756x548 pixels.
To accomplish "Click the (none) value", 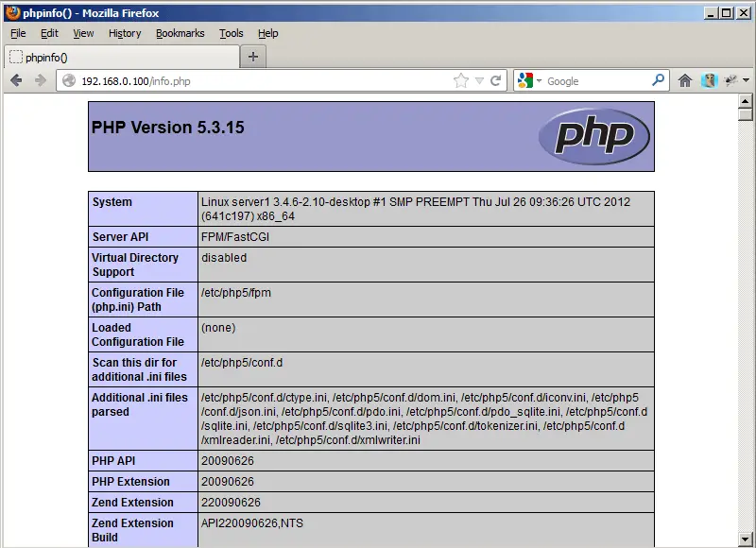I will point(218,328).
